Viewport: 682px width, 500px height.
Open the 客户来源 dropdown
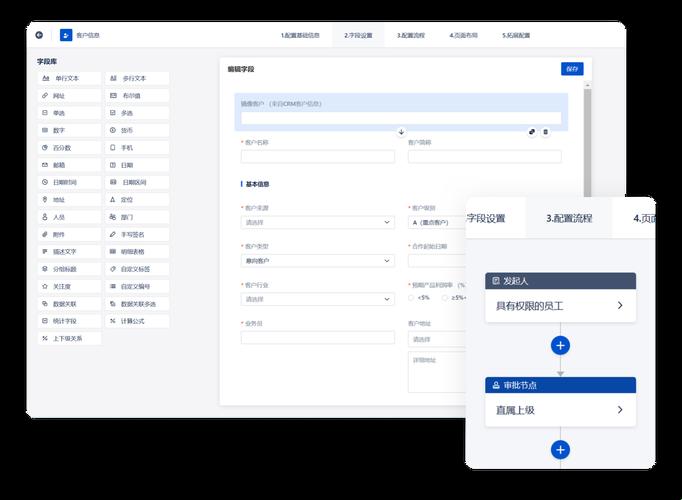point(317,222)
